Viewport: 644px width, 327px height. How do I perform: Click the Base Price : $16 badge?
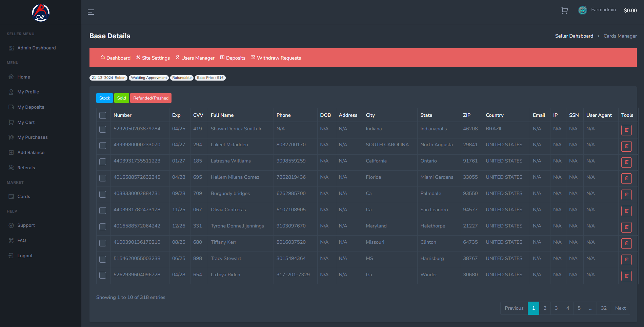click(x=210, y=78)
